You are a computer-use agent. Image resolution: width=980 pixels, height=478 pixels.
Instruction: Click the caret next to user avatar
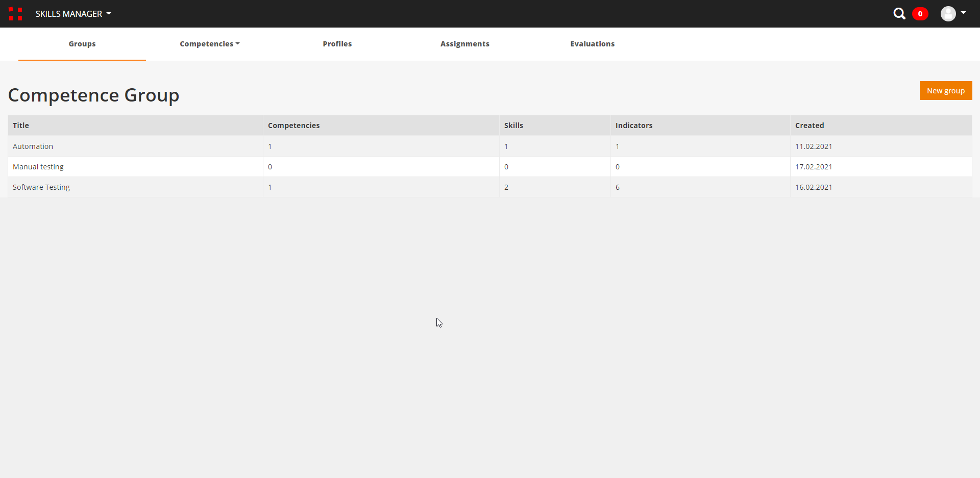coord(963,13)
